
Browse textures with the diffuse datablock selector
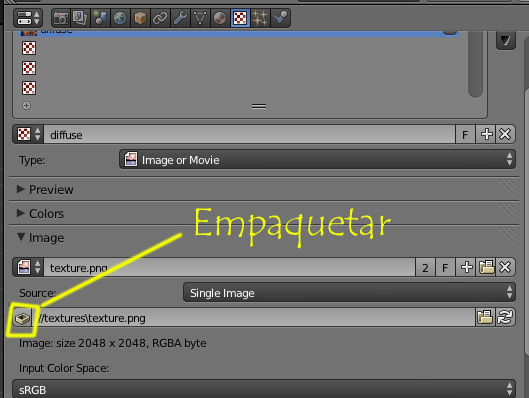point(28,134)
